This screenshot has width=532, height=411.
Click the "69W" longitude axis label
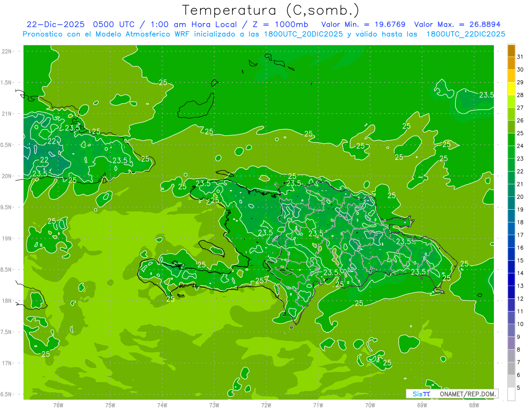pos(422,405)
